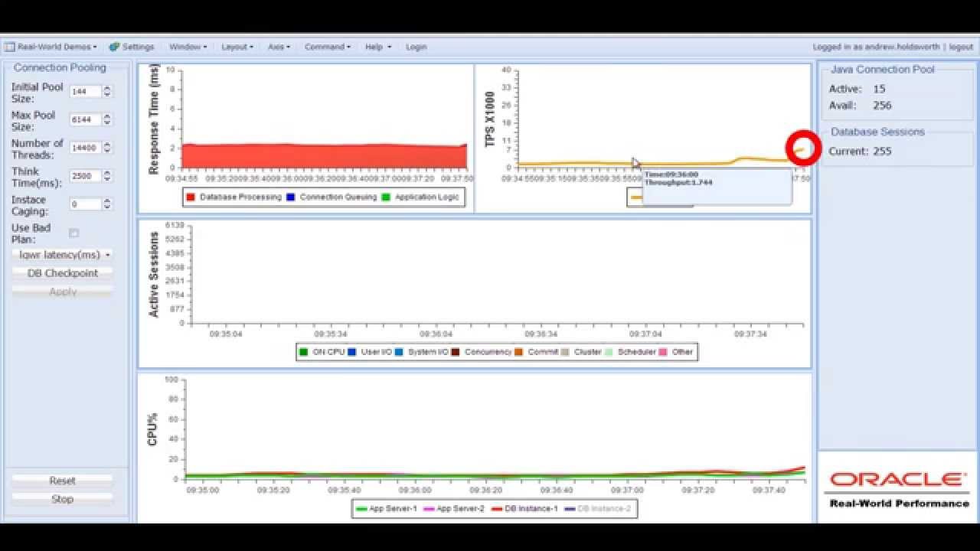Open the Layout dropdown menu

237,47
